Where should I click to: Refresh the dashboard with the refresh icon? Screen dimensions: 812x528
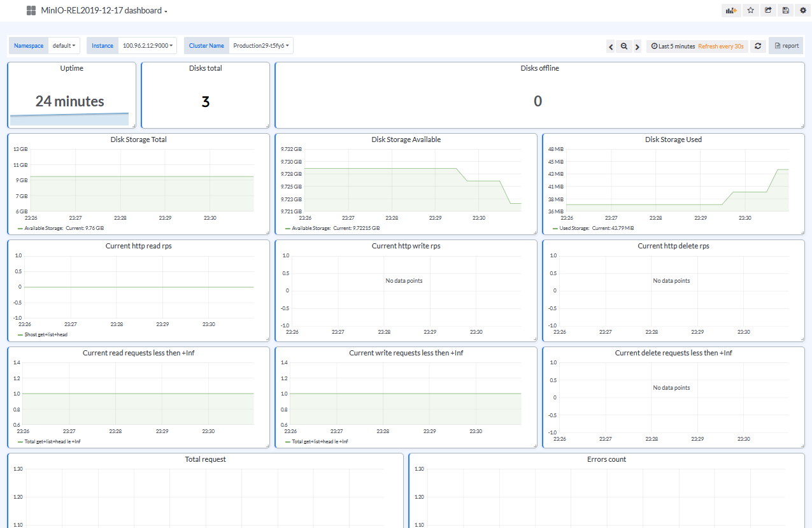[758, 46]
